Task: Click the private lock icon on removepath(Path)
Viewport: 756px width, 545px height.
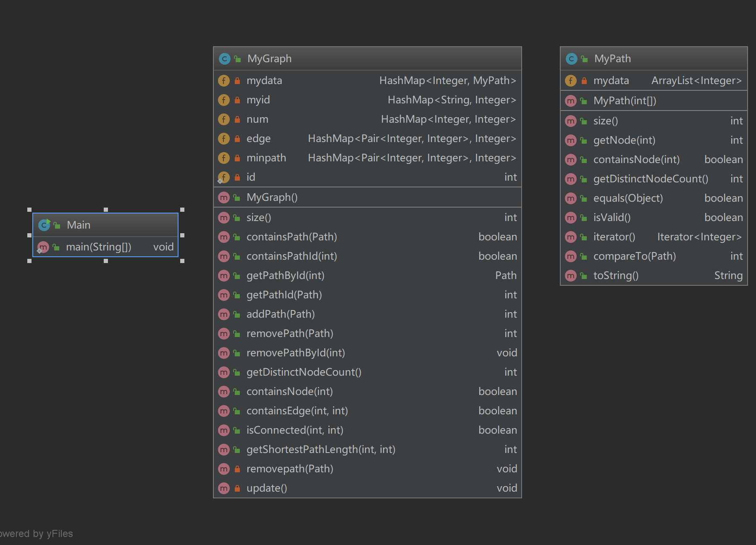Action: click(x=237, y=469)
